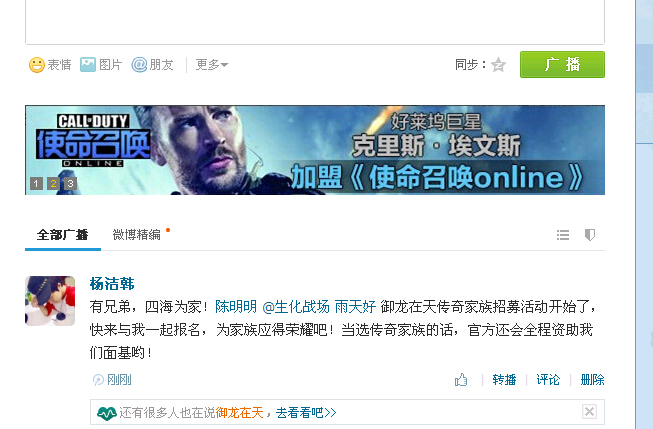The image size is (653, 429).
Task: Expand the 更多 dropdown
Action: tap(212, 65)
